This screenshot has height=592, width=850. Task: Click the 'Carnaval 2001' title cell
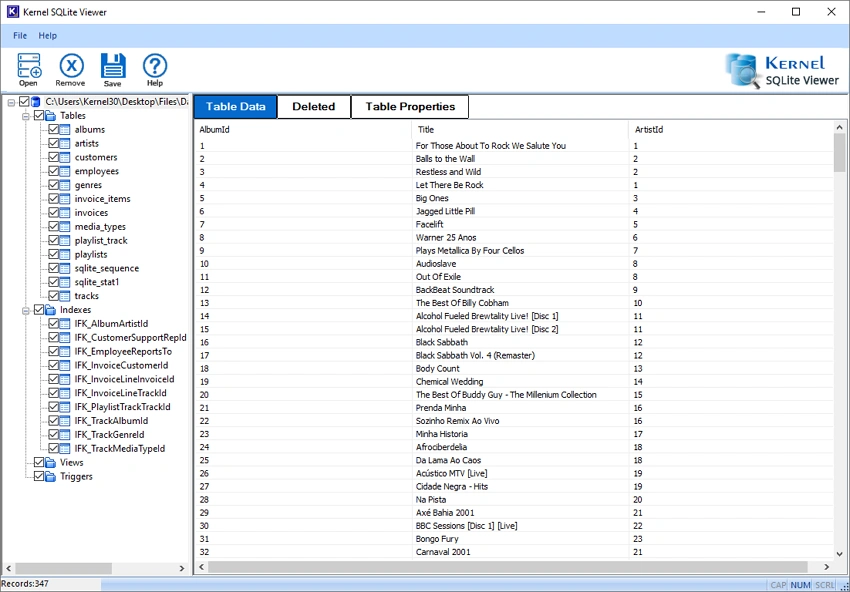(x=520, y=552)
